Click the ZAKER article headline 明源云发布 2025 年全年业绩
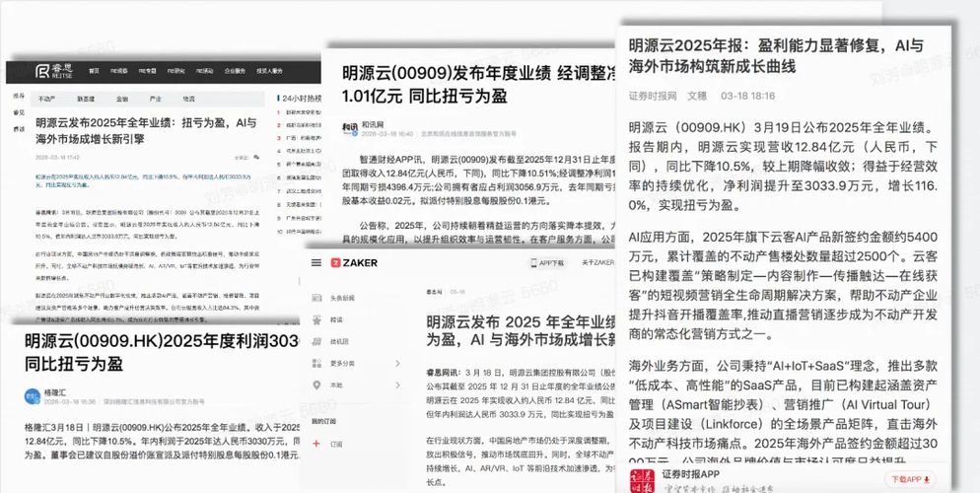 point(520,331)
